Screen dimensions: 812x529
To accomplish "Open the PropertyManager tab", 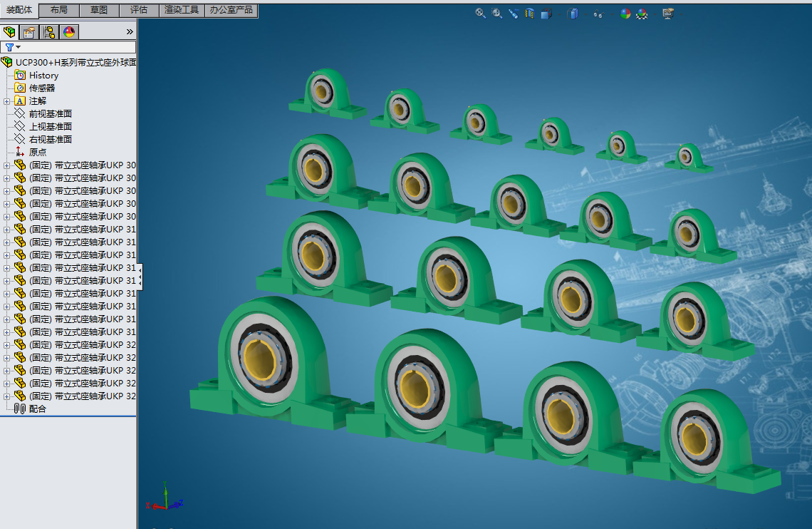I will pos(29,32).
